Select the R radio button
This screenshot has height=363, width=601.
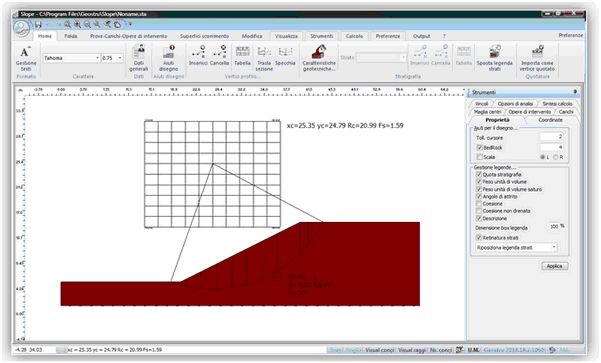click(555, 157)
